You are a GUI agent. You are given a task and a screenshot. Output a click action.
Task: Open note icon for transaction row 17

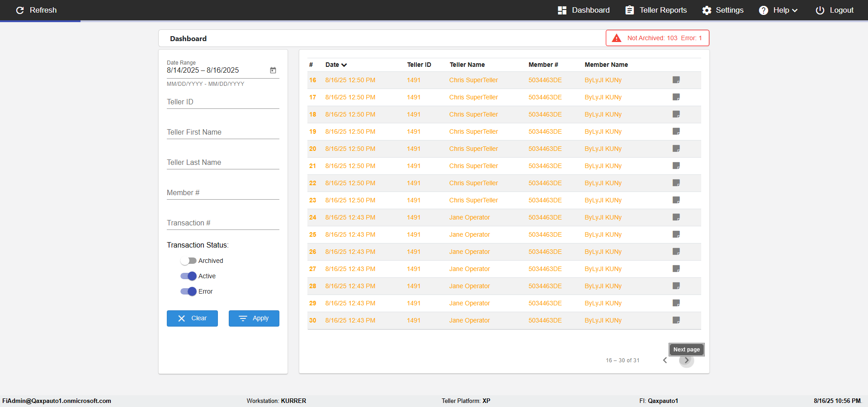[676, 97]
